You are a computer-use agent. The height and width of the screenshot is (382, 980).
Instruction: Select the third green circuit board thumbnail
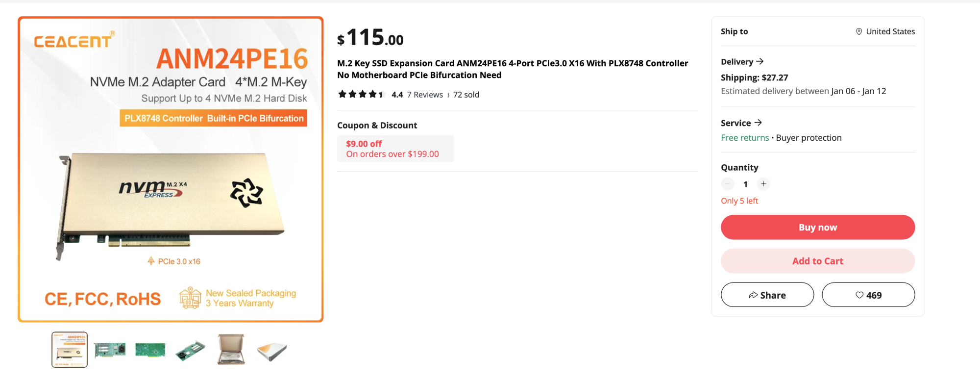point(150,350)
